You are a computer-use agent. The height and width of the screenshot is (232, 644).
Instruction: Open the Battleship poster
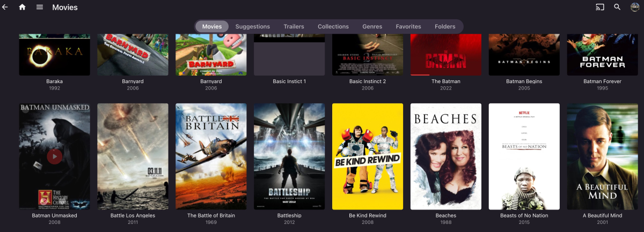tap(289, 156)
